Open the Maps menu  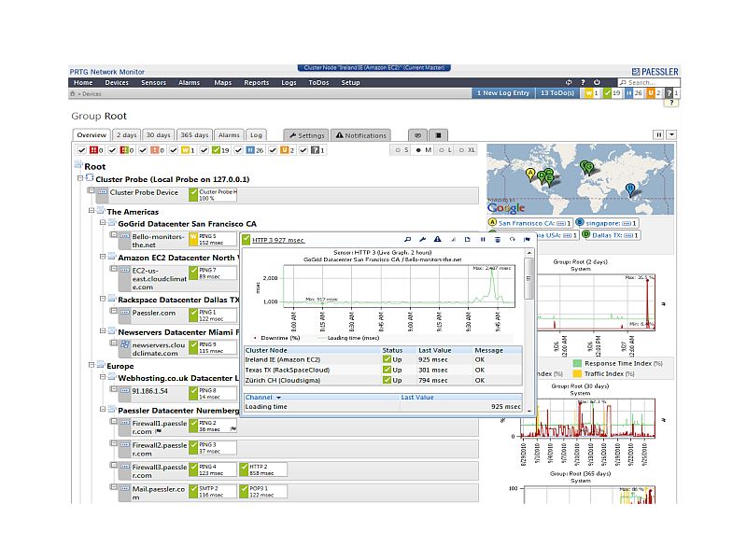tap(222, 82)
